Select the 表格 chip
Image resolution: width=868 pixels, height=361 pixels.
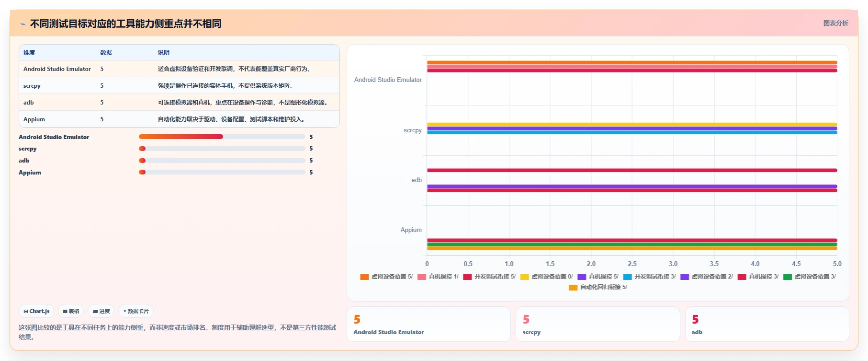tap(71, 311)
